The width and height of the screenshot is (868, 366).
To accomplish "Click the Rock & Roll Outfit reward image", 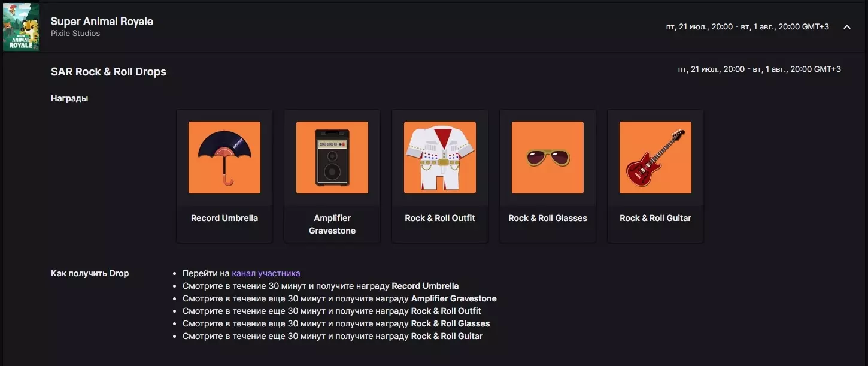I will (440, 158).
